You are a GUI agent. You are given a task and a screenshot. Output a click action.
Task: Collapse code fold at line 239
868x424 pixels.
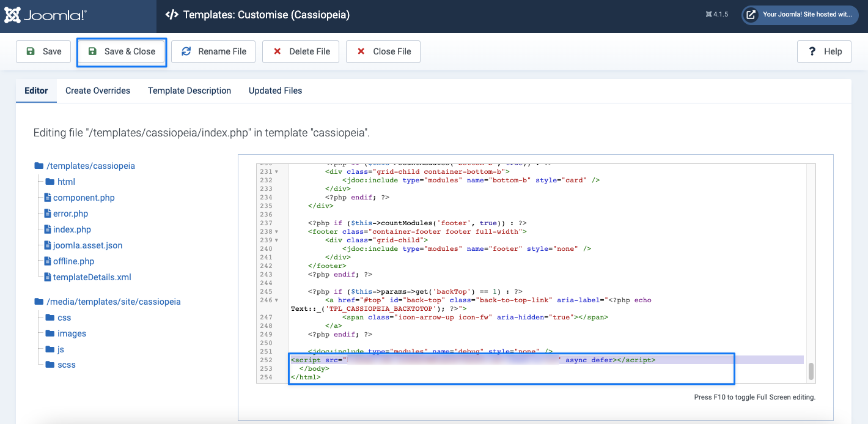pyautogui.click(x=276, y=240)
